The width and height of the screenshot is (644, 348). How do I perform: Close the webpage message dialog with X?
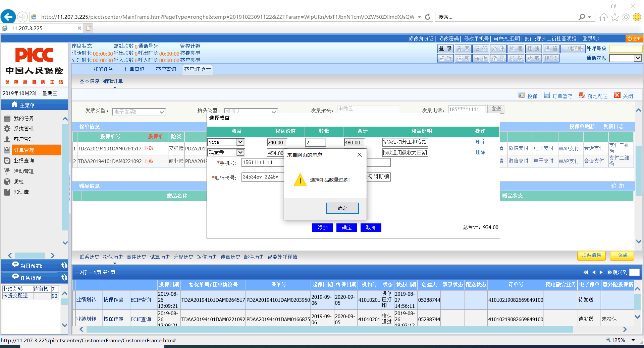(x=359, y=155)
